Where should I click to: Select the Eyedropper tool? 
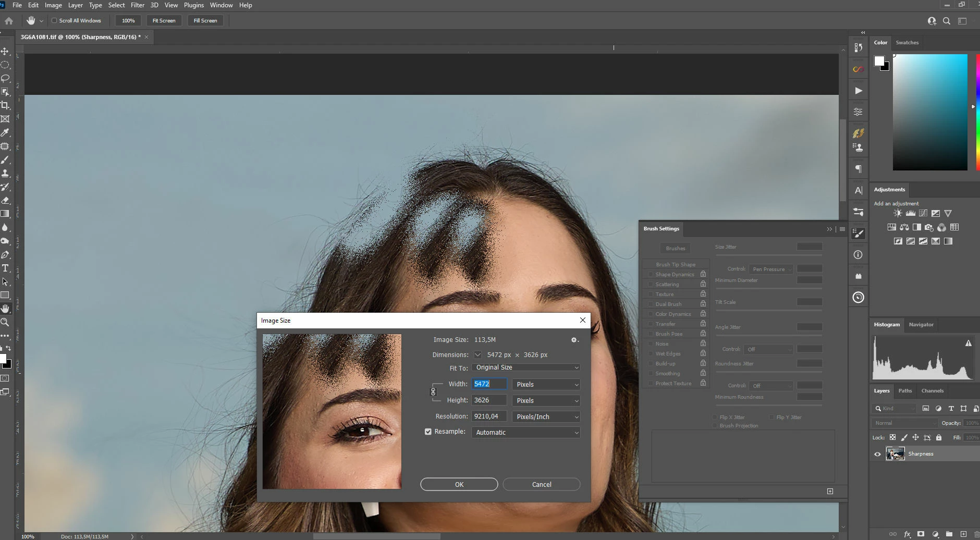[x=5, y=132]
